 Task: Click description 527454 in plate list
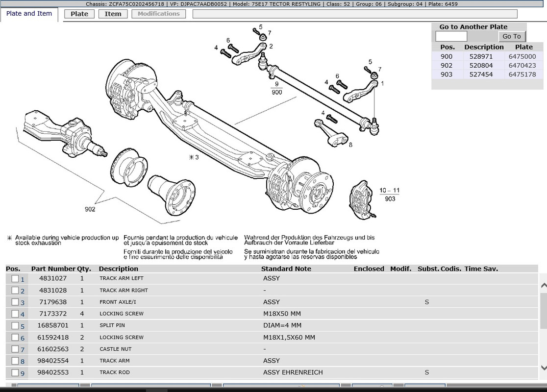tap(481, 74)
